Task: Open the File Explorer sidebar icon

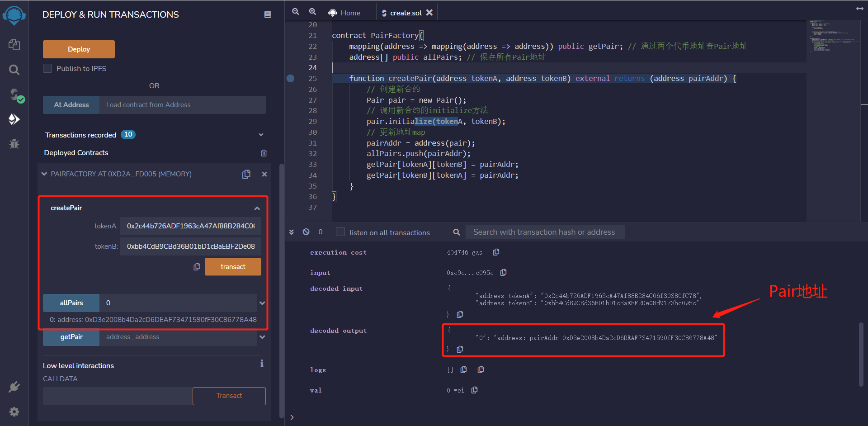Action: pyautogui.click(x=14, y=44)
